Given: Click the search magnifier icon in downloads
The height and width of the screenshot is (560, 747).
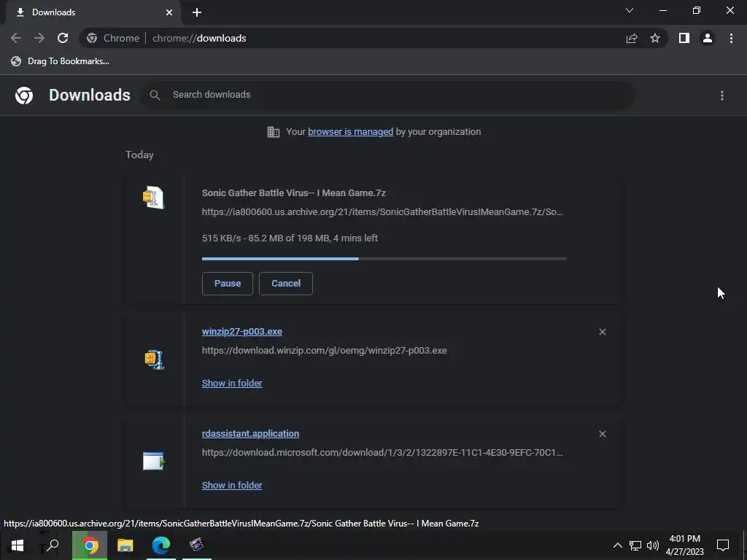Looking at the screenshot, I should point(155,95).
